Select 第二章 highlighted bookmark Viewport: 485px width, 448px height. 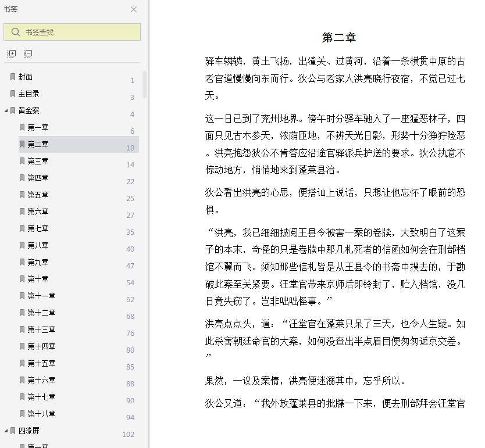tap(79, 144)
